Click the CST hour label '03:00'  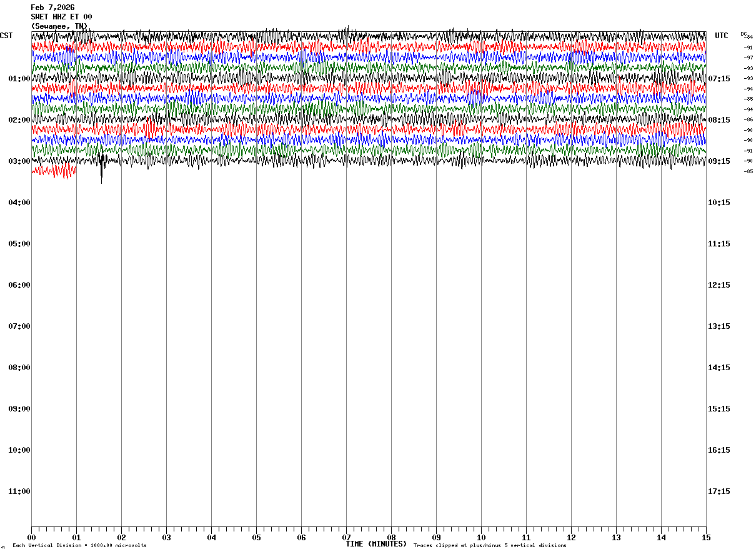[19, 161]
